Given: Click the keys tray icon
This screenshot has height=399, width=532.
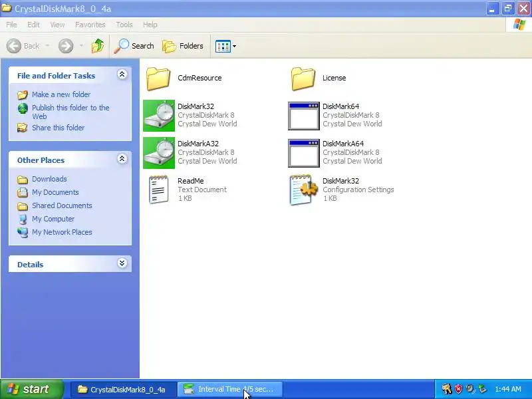Looking at the screenshot, I should pyautogui.click(x=446, y=389).
